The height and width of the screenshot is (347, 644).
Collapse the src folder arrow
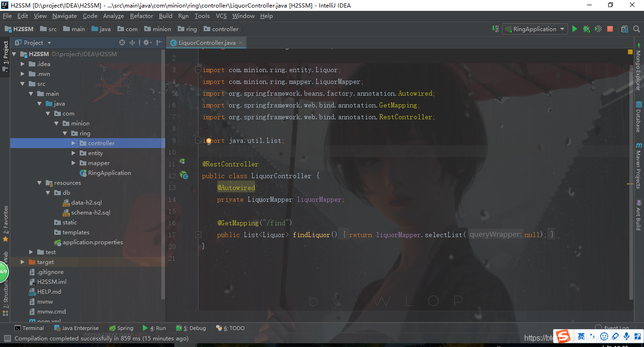pyautogui.click(x=23, y=84)
